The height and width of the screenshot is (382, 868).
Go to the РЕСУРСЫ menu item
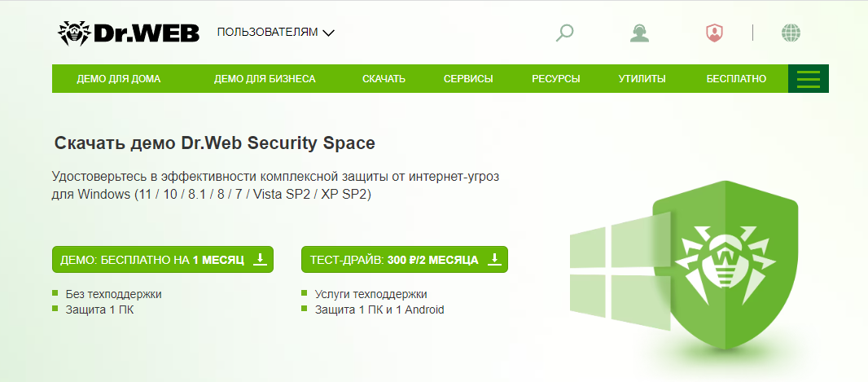tap(555, 79)
